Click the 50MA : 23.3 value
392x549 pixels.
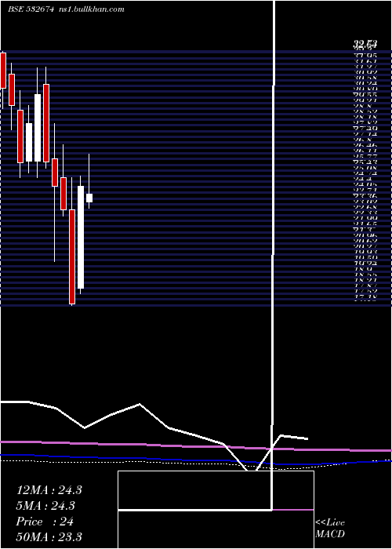49,536
